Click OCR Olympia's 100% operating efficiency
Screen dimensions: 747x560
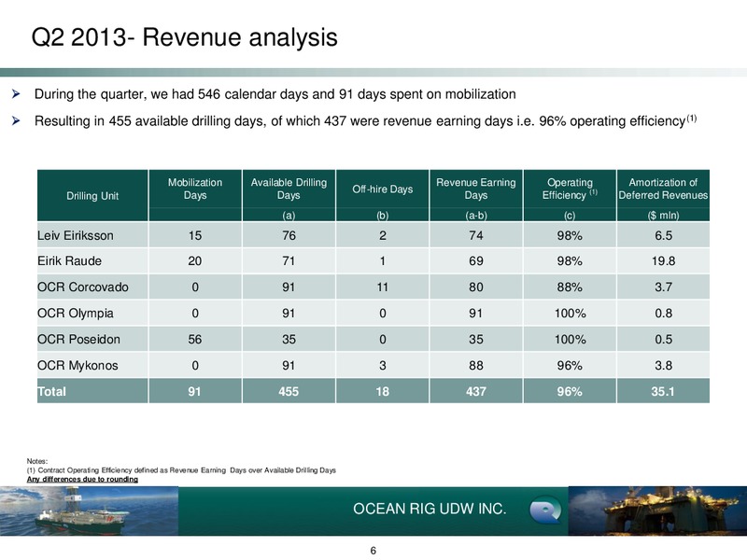[x=570, y=314]
